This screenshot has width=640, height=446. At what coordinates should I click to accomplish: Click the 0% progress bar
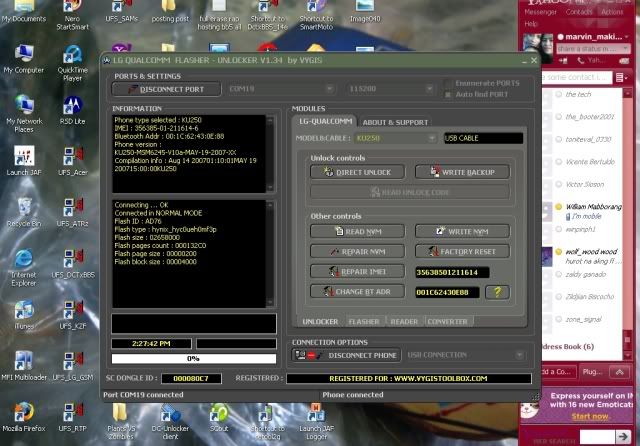[194, 359]
